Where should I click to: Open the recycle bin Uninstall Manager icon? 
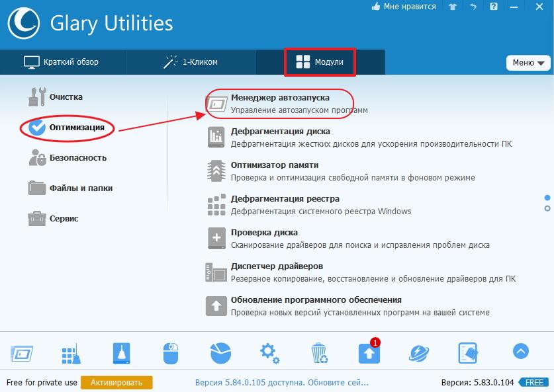pos(320,353)
